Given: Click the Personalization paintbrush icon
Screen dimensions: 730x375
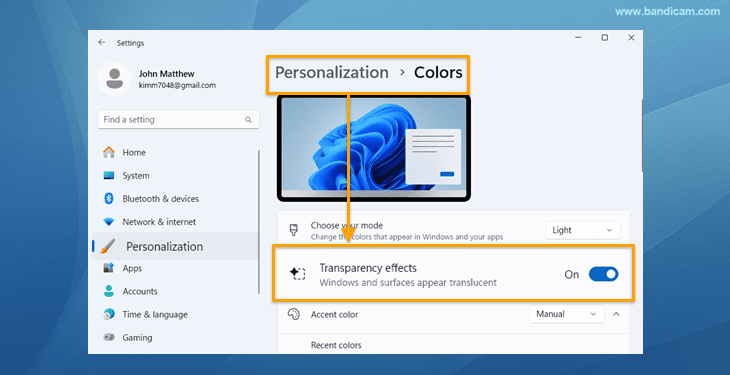Looking at the screenshot, I should coord(107,246).
